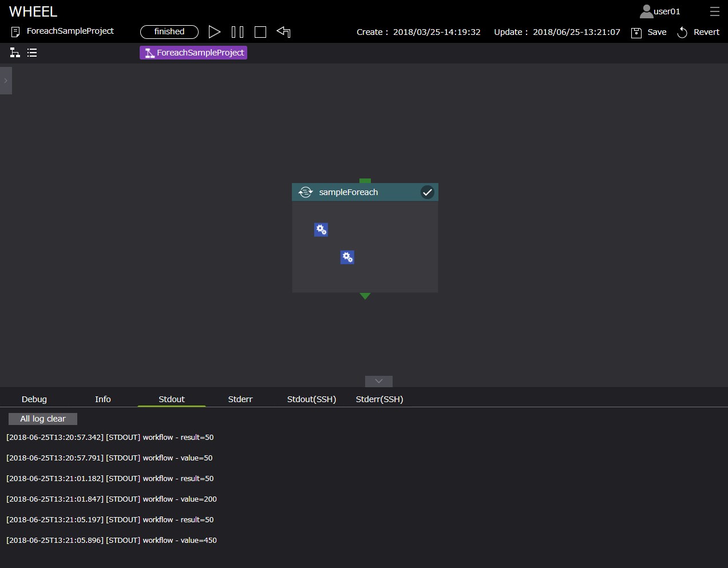This screenshot has width=728, height=568.
Task: Click the user01 account icon
Action: (647, 11)
